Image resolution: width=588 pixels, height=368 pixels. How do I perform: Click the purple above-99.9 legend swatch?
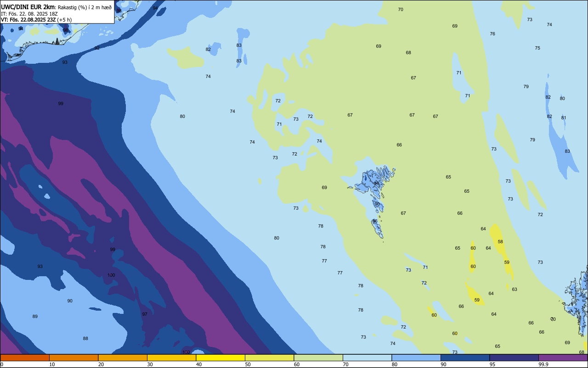pyautogui.click(x=563, y=357)
